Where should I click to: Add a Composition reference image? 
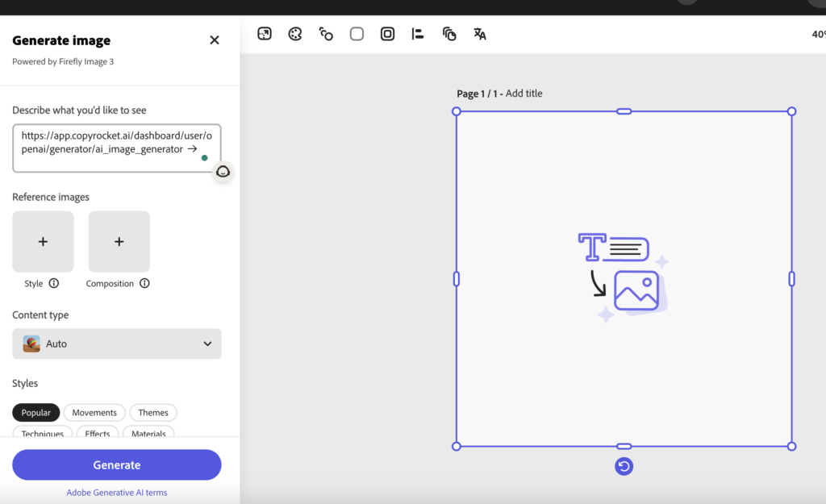pyautogui.click(x=119, y=241)
